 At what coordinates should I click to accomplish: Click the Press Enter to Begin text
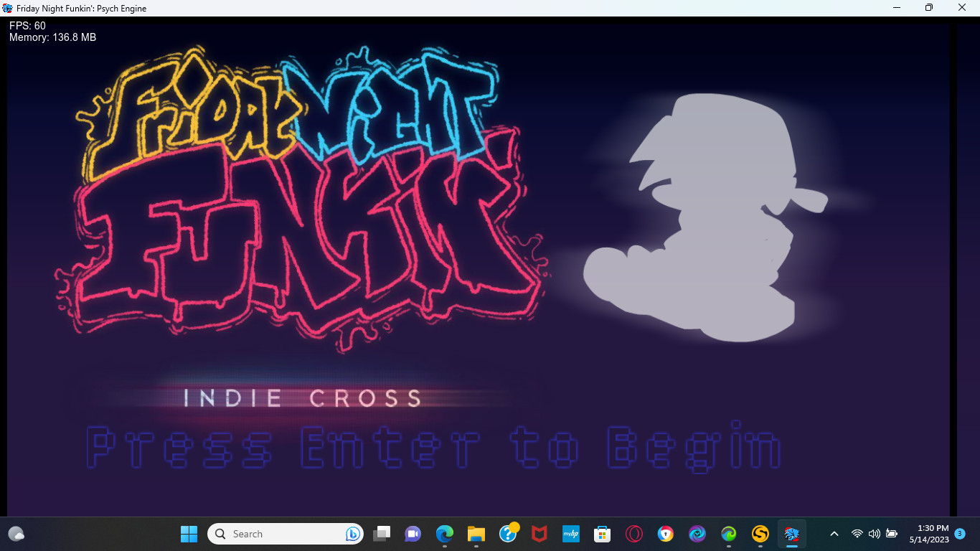434,448
